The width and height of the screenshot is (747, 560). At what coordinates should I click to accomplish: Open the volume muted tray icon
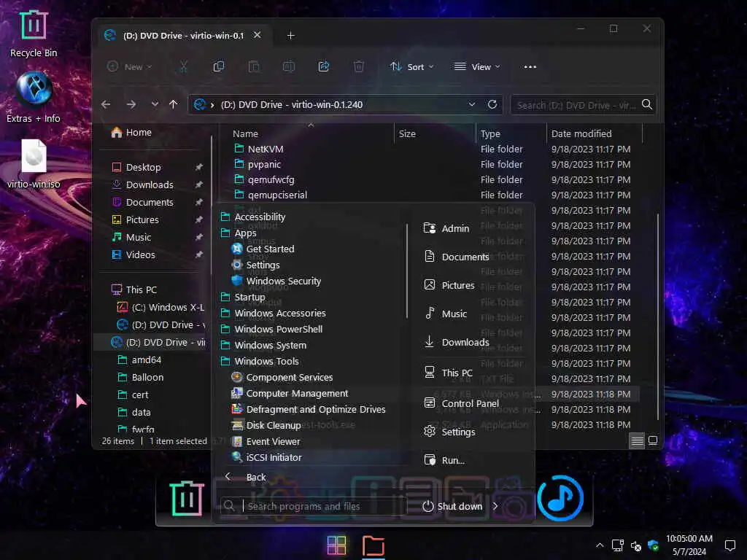(x=635, y=545)
